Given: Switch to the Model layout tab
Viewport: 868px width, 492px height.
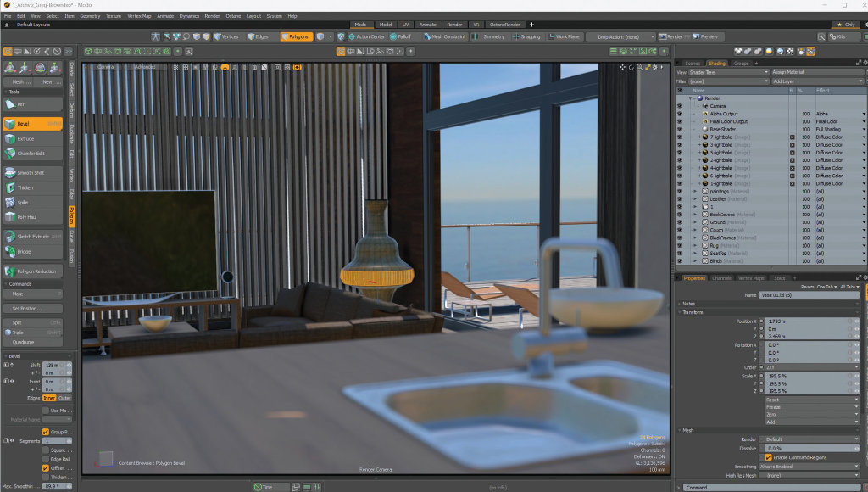Looking at the screenshot, I should click(386, 25).
